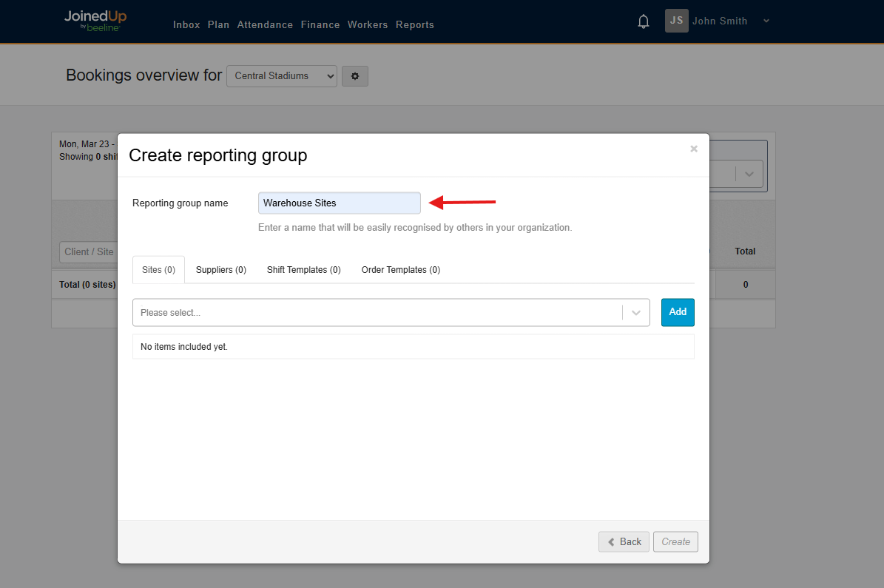Select the Sites tab

click(158, 269)
